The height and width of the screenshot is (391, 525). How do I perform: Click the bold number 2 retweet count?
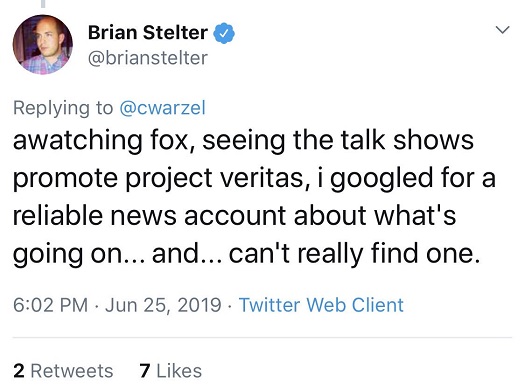(19, 371)
